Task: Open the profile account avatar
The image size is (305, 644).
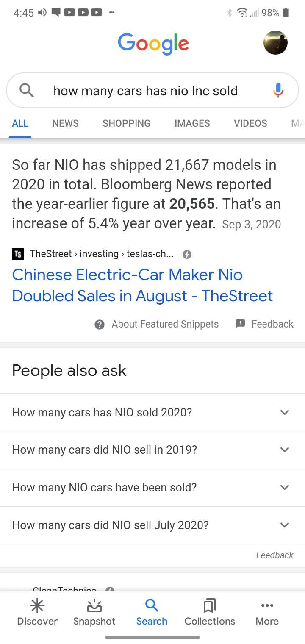Action: click(x=275, y=42)
